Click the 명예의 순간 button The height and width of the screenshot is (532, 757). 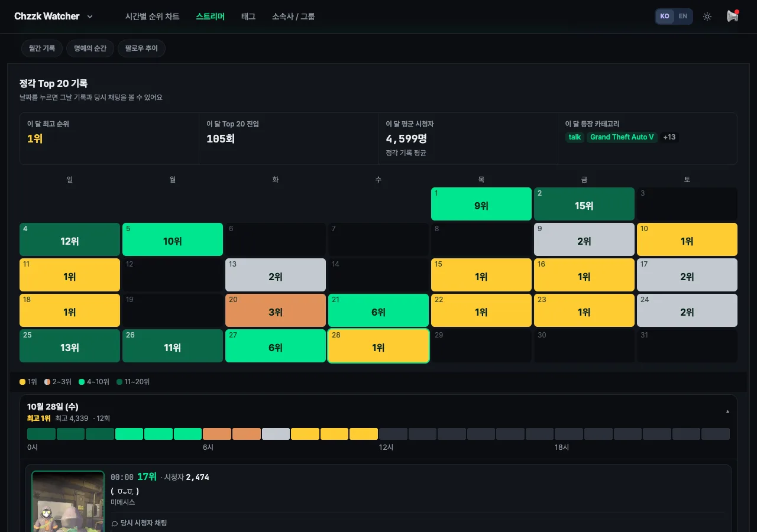pos(90,48)
